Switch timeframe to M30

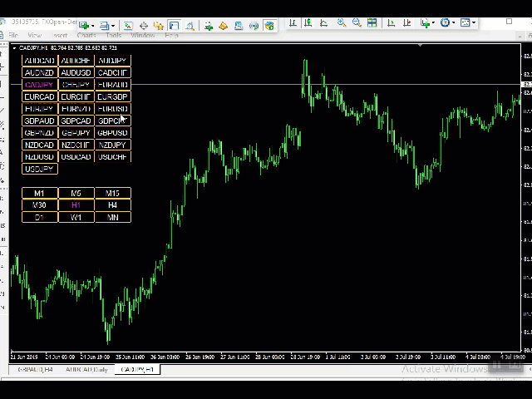coord(40,205)
